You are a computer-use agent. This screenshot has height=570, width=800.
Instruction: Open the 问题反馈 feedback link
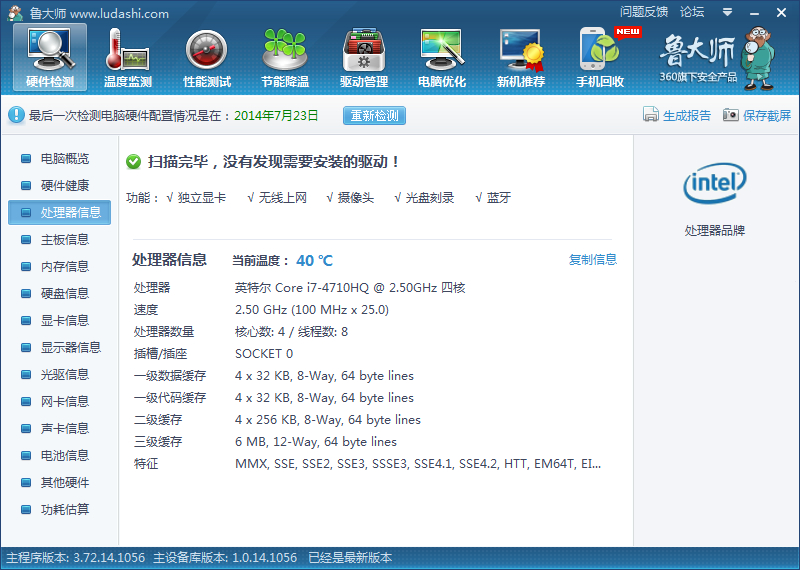[x=643, y=12]
